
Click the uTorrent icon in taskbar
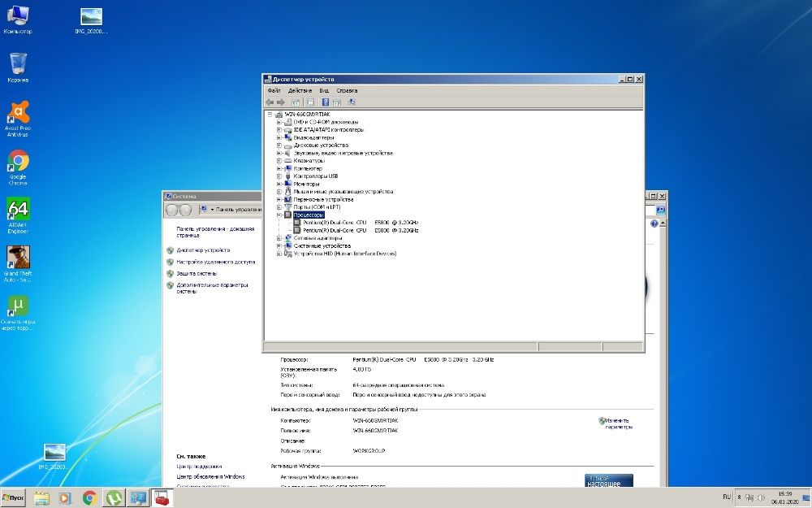tap(114, 497)
